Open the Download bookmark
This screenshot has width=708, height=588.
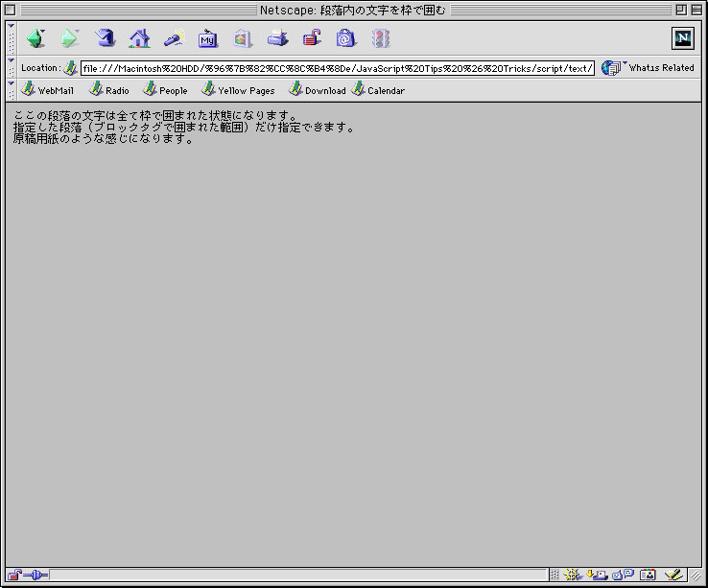(x=317, y=89)
